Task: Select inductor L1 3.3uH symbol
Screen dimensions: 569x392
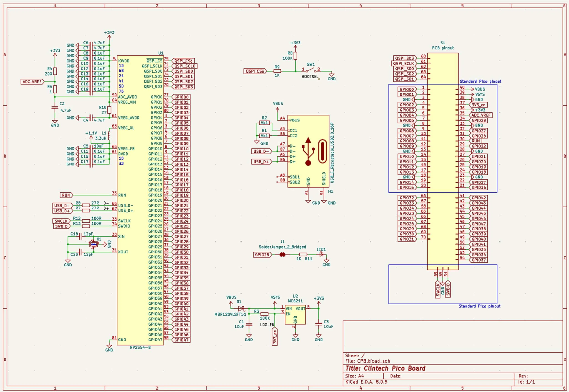Action: 109,136
